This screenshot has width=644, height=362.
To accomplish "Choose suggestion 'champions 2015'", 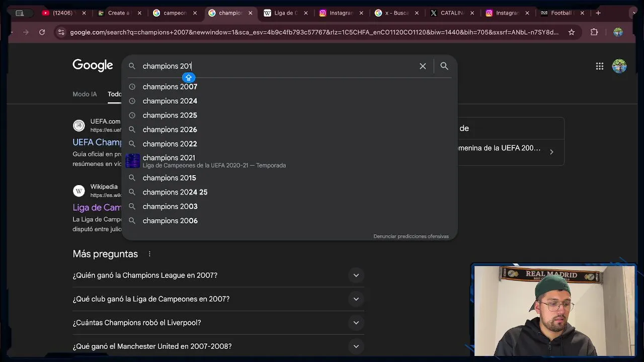I will coord(289,178).
